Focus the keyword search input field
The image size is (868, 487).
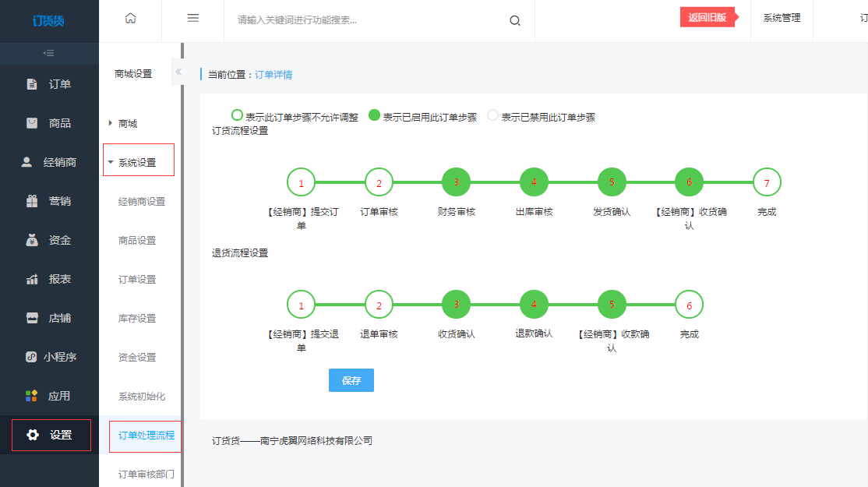368,20
